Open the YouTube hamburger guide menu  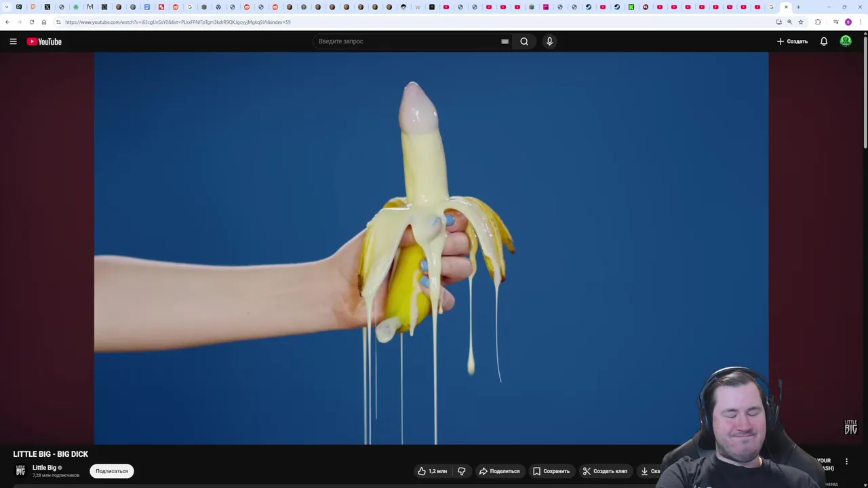pos(13,41)
